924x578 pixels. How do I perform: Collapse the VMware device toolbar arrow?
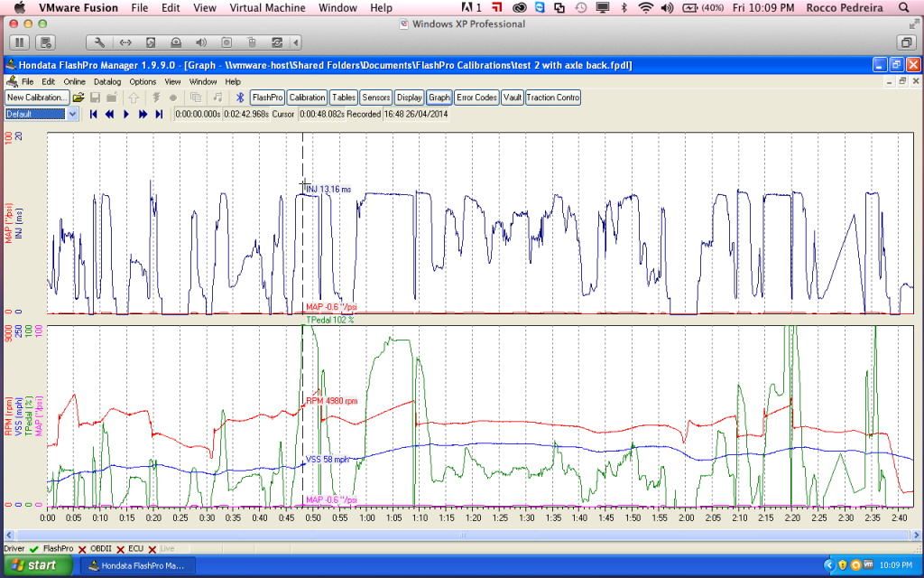pyautogui.click(x=296, y=42)
